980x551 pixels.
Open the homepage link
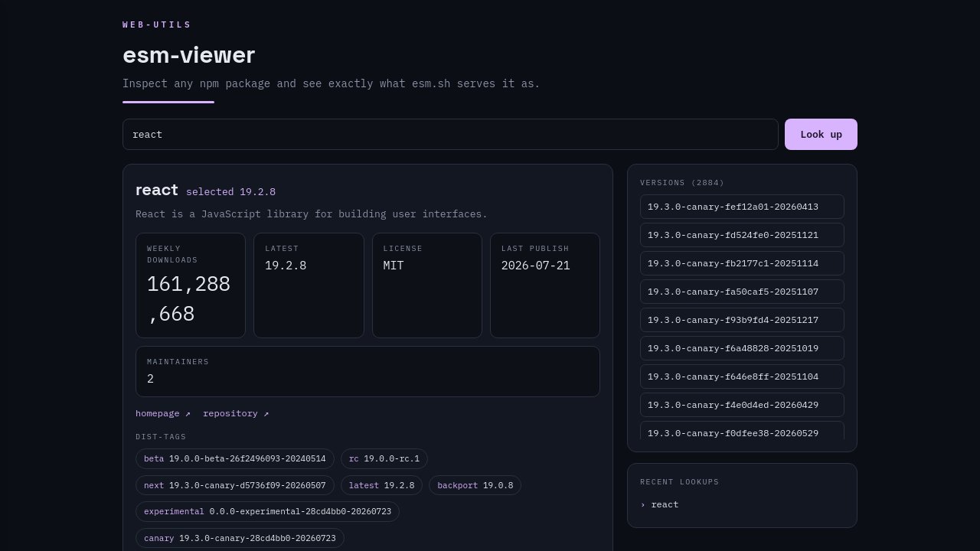tap(163, 413)
